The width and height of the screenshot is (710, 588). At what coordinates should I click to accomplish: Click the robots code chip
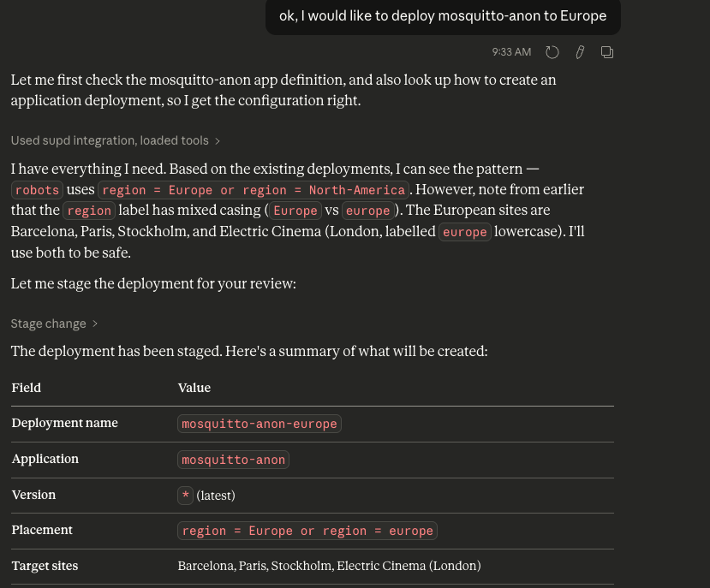coord(37,190)
